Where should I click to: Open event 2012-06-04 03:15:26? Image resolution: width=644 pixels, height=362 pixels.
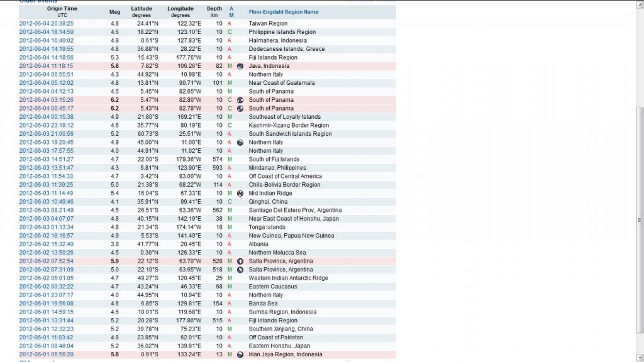[47, 100]
